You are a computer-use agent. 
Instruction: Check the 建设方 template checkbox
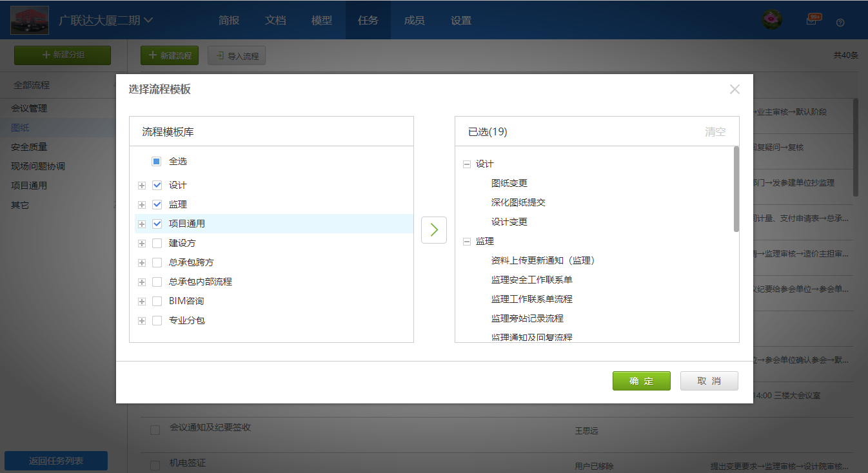[x=157, y=244]
